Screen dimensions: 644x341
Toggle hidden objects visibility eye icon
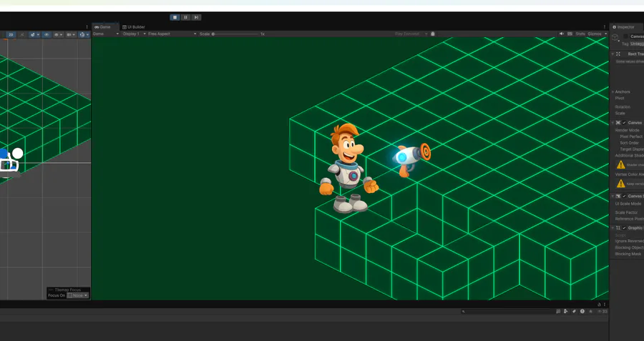(47, 35)
